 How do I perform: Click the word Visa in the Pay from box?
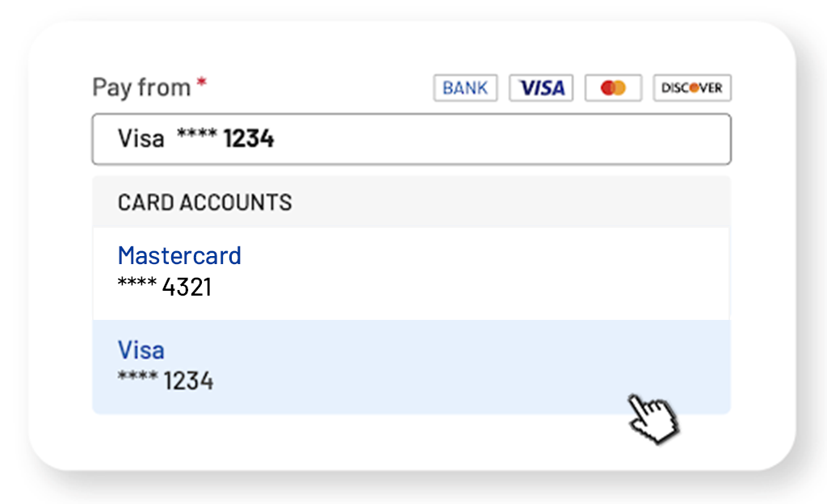[141, 139]
